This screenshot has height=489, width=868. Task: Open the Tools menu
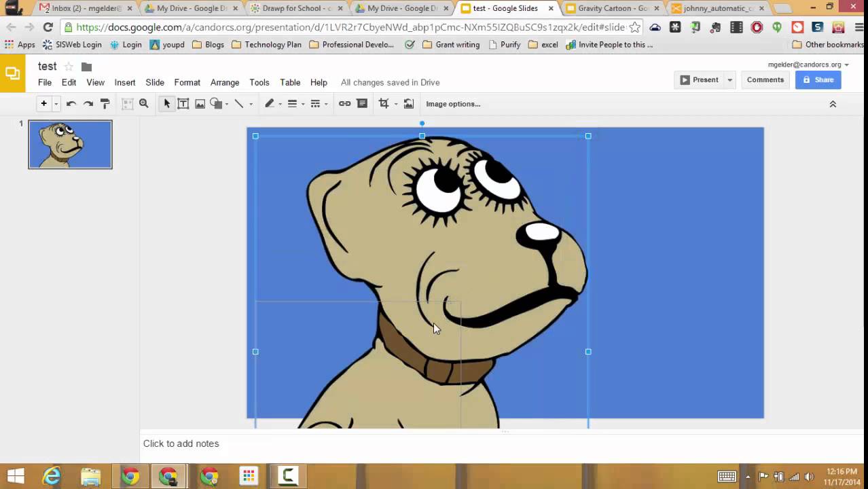pos(259,82)
